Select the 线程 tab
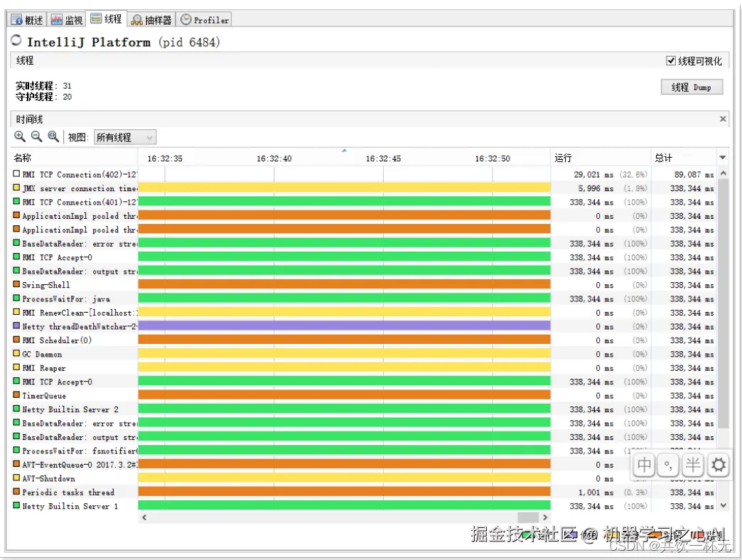Screen dimensions: 742x560 (107, 19)
